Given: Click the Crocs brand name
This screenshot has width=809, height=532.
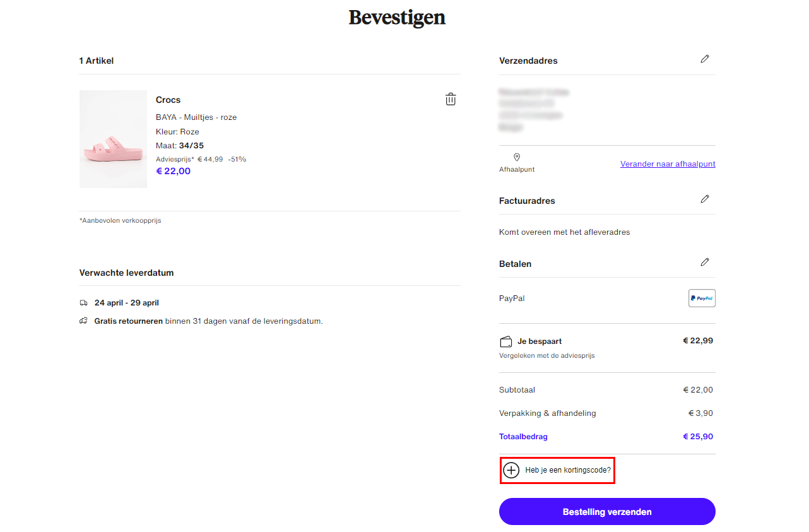Looking at the screenshot, I should click(168, 100).
